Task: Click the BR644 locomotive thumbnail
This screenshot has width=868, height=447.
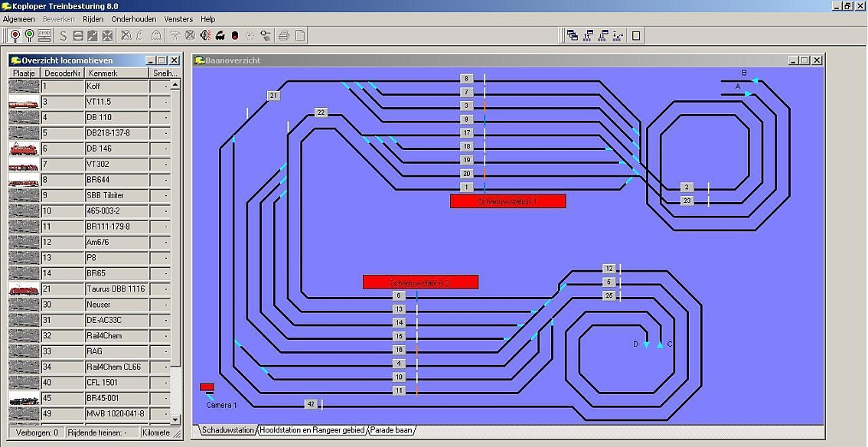Action: tap(24, 180)
